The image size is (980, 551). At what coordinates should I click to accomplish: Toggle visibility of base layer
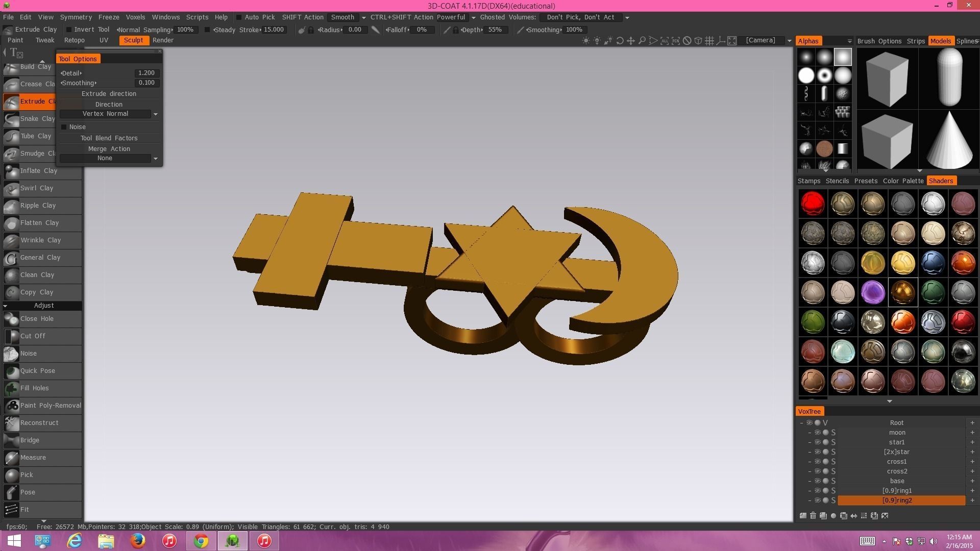click(x=817, y=481)
